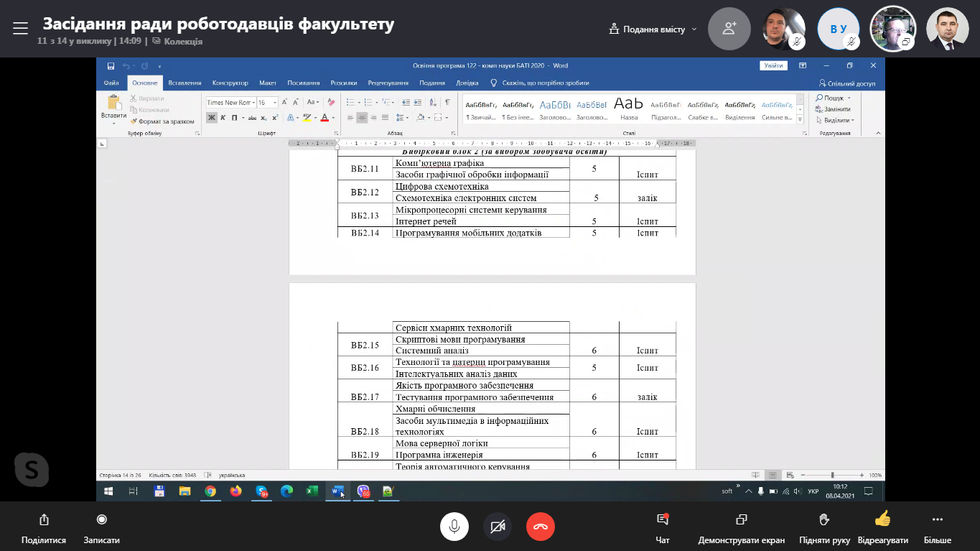Viewport: 980px width, 551px height.
Task: Toggle subscript formatting
Action: [x=263, y=118]
